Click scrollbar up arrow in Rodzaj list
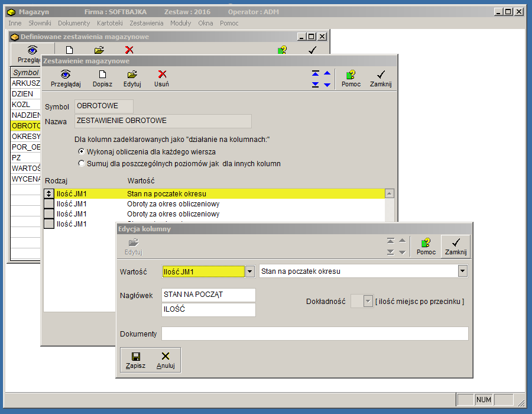 pos(390,194)
